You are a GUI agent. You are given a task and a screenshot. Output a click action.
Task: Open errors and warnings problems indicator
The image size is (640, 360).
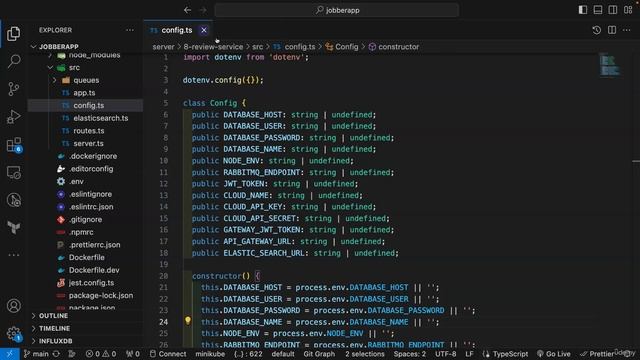click(x=100, y=354)
